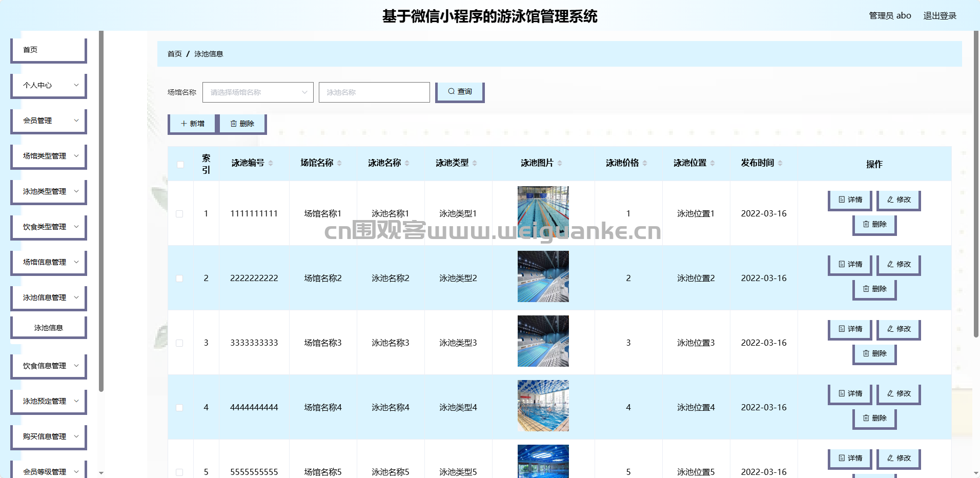Check the row 1 checkbox for 1111111111

(x=179, y=214)
